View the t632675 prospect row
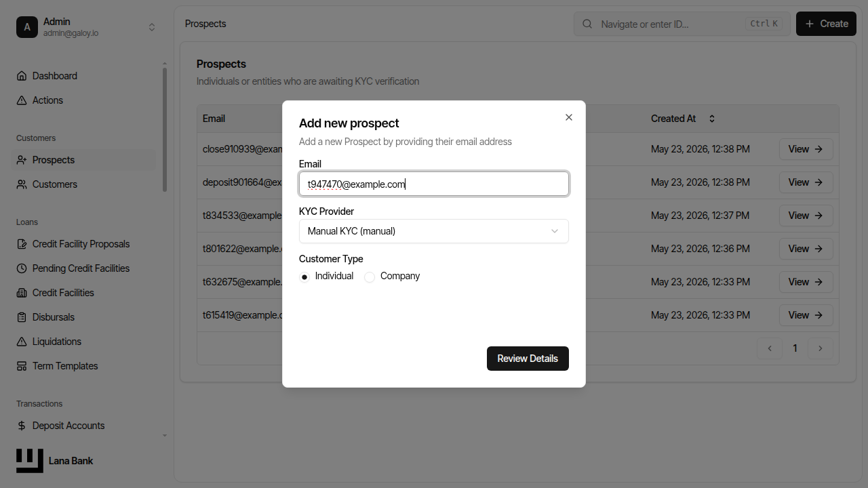Screen dimensions: 868x488 (806, 282)
